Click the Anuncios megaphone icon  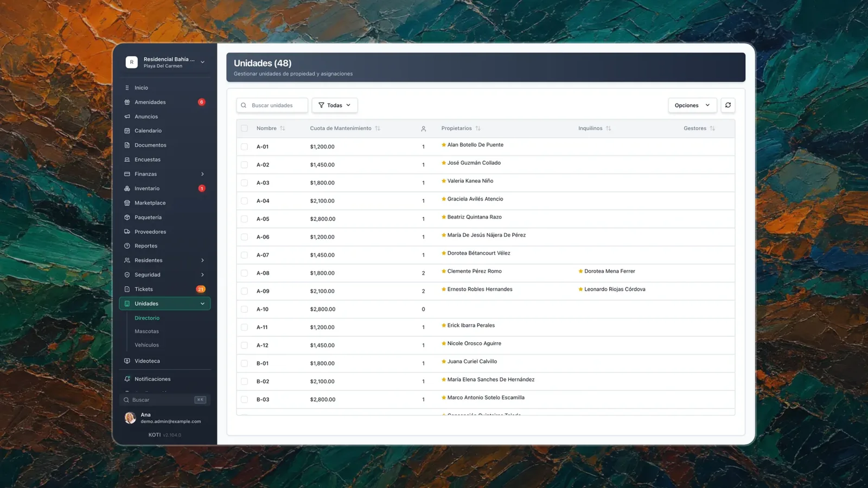[x=127, y=117]
